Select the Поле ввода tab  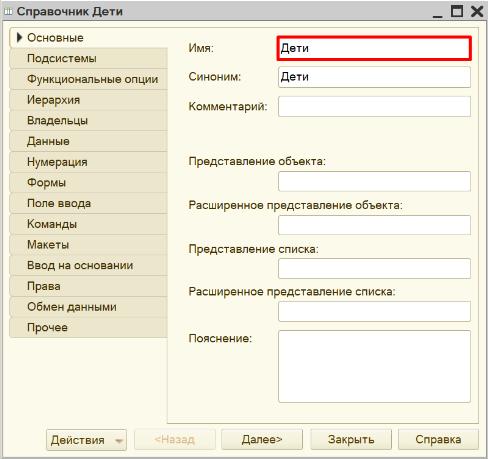[x=89, y=203]
